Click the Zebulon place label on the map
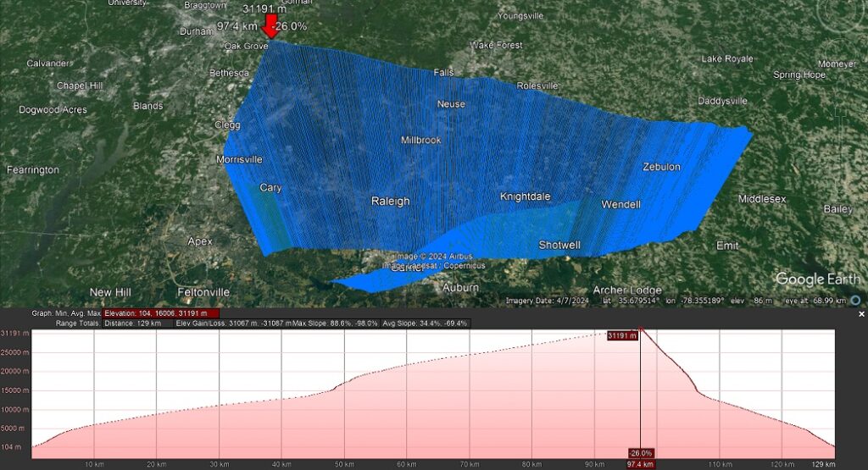The height and width of the screenshot is (470, 868). click(x=661, y=167)
